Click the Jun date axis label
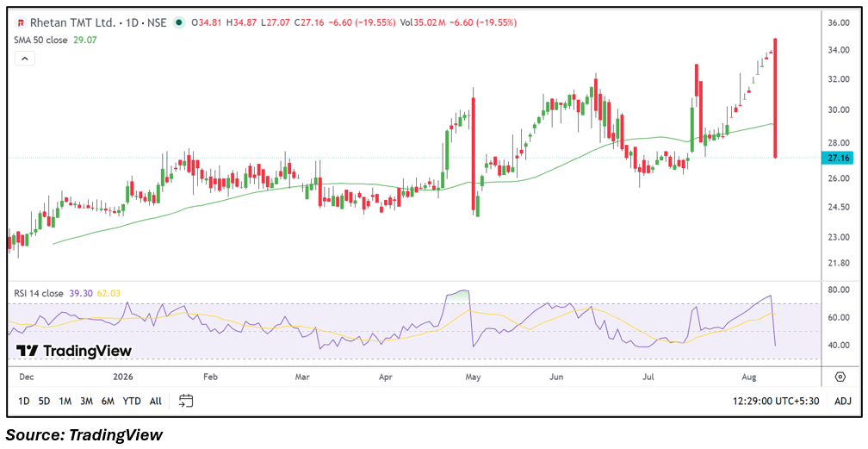The width and height of the screenshot is (868, 449). (x=557, y=377)
